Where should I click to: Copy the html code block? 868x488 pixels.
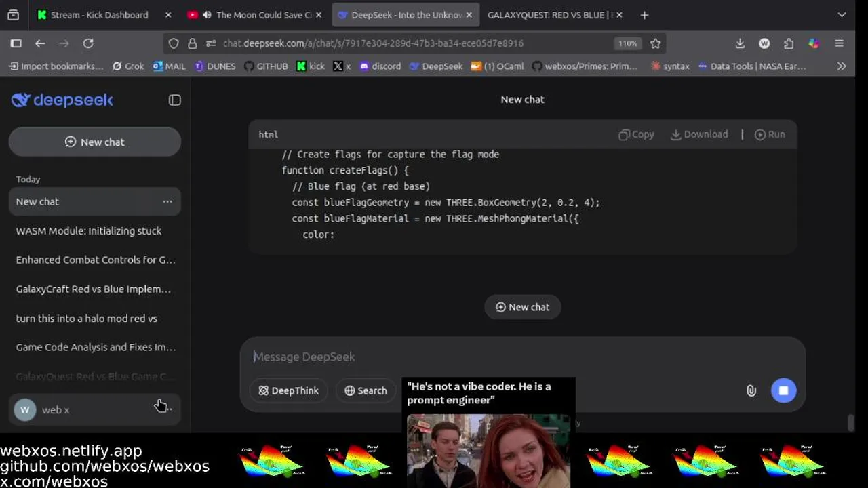636,134
